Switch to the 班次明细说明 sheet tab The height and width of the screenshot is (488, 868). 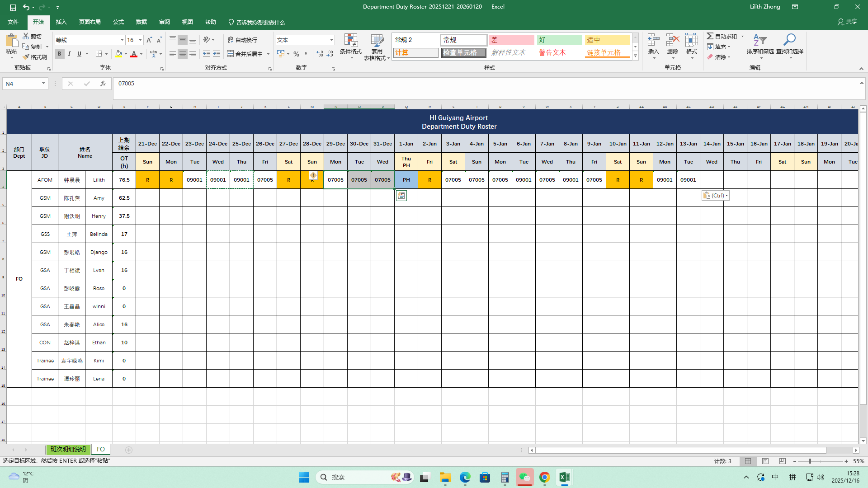pyautogui.click(x=68, y=449)
